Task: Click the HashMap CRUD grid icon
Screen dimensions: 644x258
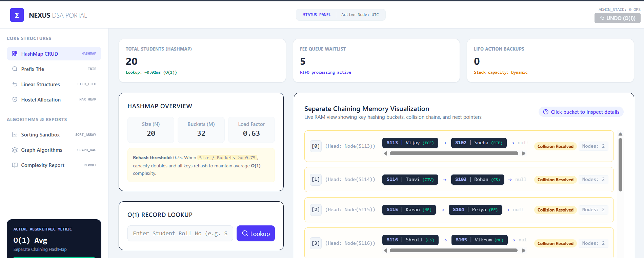Action: click(x=15, y=54)
